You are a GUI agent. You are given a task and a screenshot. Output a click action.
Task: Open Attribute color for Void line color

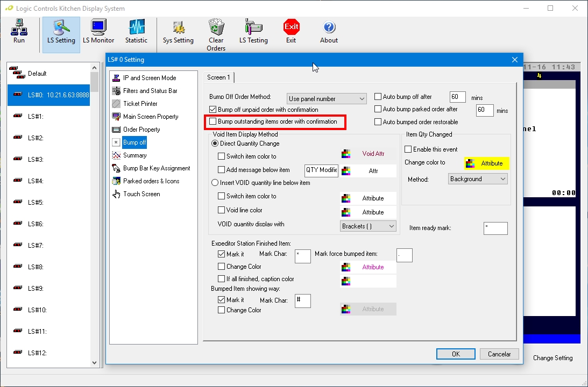point(368,212)
